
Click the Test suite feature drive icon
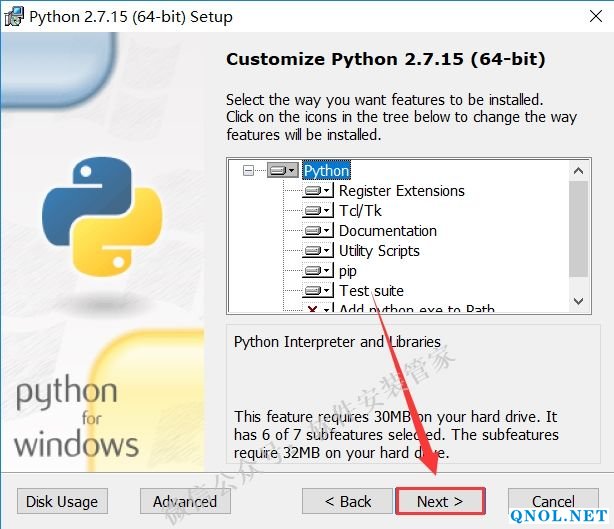coord(318,291)
